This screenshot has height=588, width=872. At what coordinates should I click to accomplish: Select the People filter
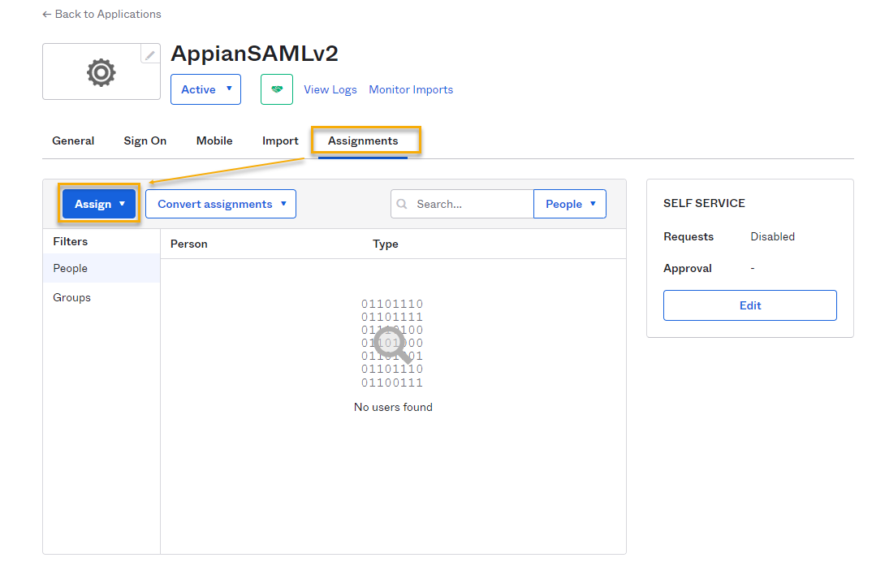[101, 268]
